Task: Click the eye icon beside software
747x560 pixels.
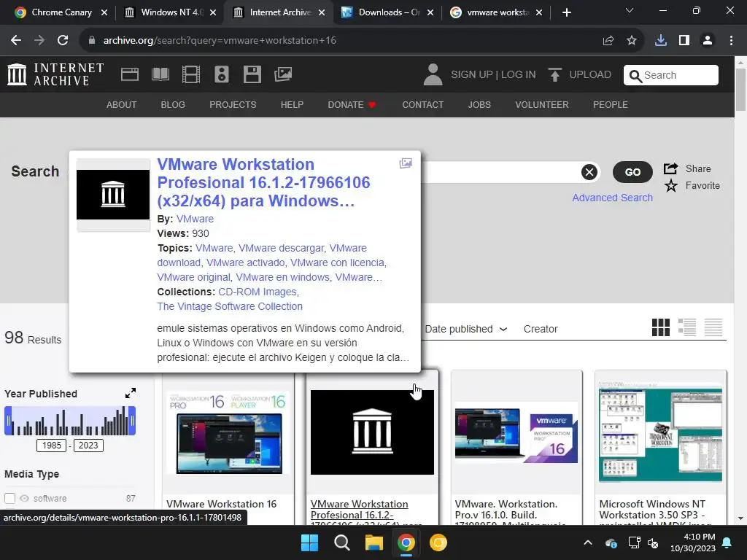Action: (x=24, y=498)
